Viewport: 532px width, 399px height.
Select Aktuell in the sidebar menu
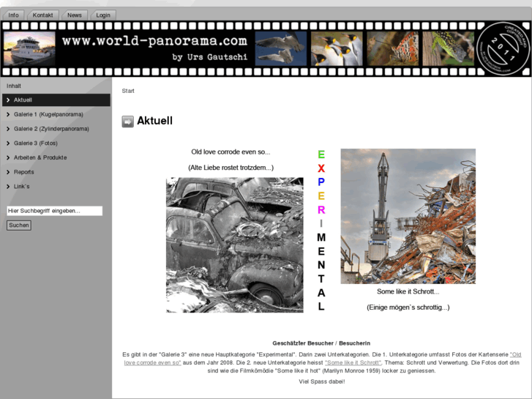coord(56,100)
